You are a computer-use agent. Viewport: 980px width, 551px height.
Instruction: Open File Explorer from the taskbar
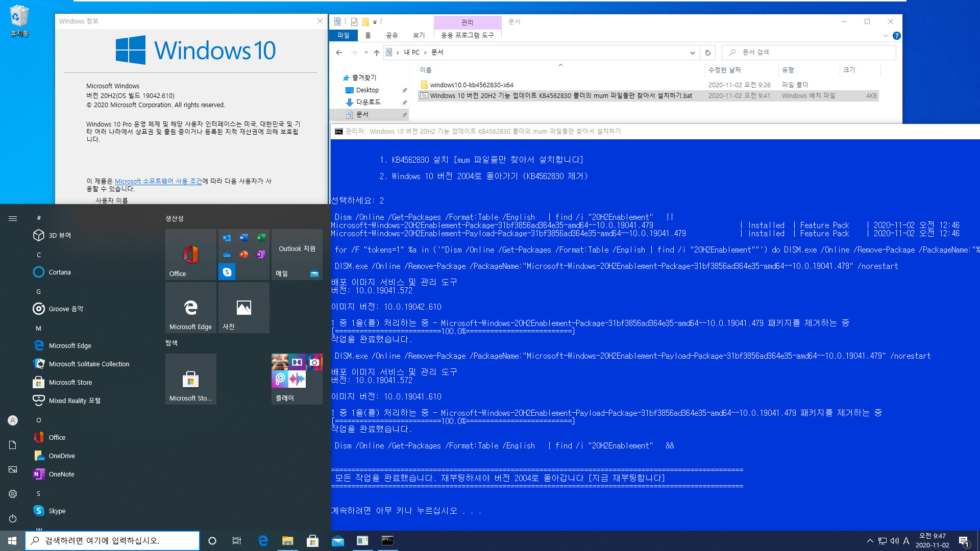coord(287,541)
